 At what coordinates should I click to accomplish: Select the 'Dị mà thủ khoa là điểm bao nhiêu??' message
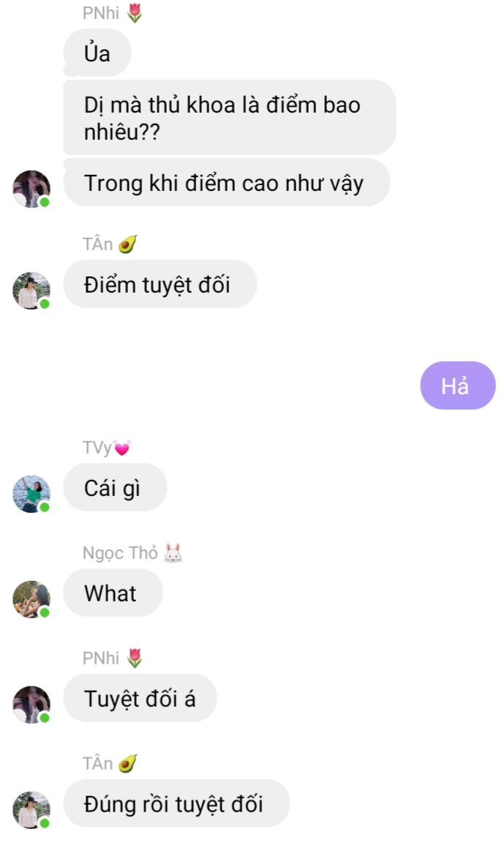pos(229,117)
